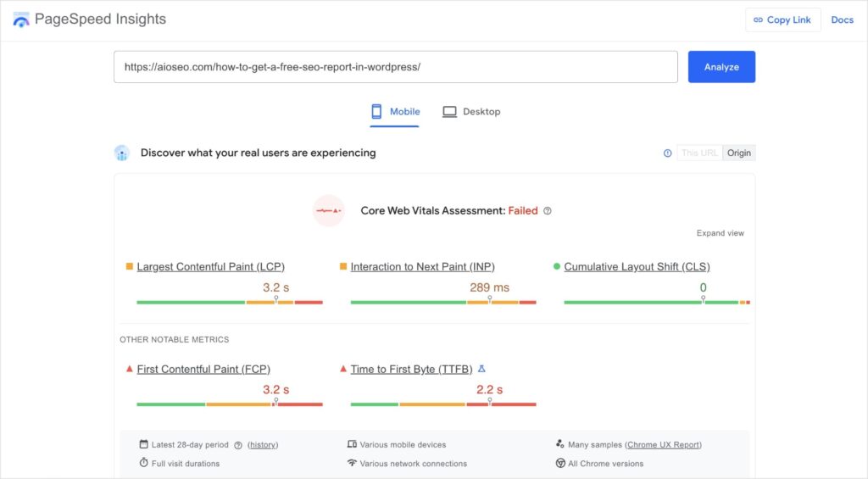
Task: Click the OTHER NOTABLE METRICS heading
Action: 175,339
